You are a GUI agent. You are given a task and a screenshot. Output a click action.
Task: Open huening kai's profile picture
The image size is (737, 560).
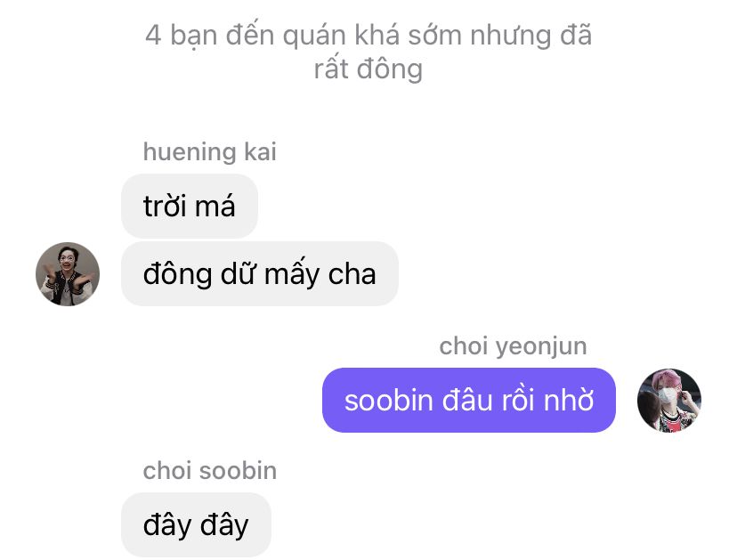click(68, 274)
